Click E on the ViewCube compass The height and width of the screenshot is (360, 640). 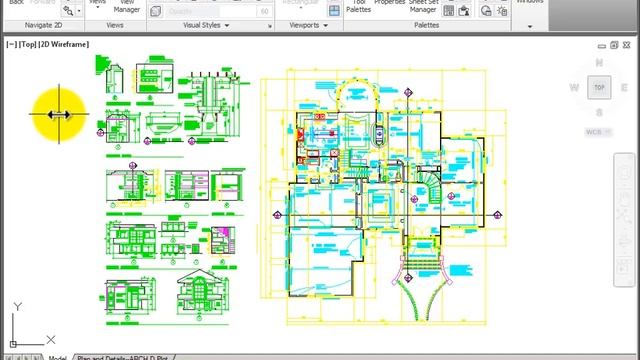tap(624, 88)
